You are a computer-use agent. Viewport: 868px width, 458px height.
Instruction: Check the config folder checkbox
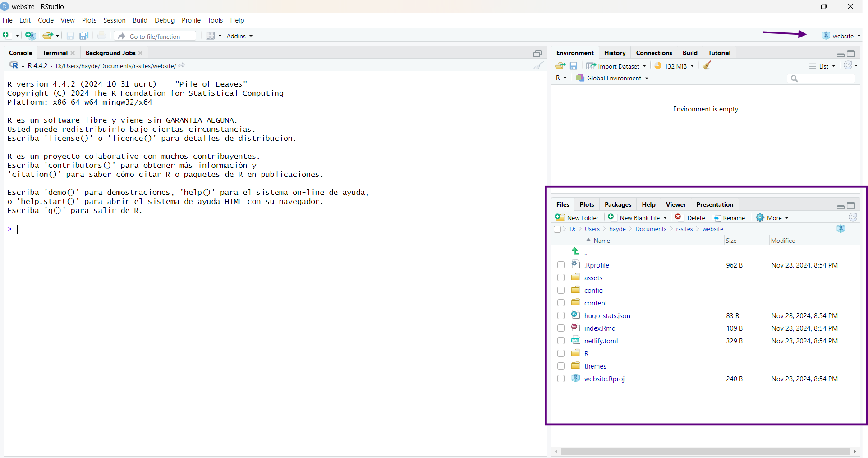pyautogui.click(x=561, y=290)
